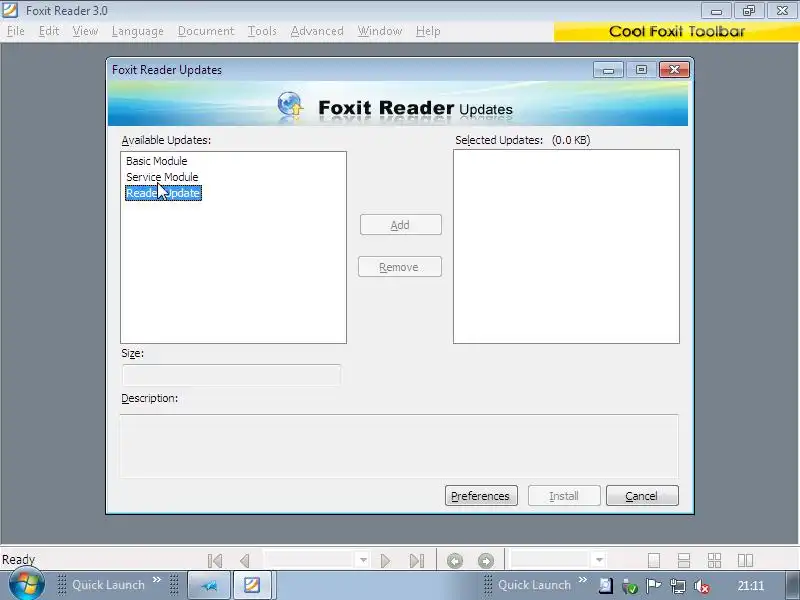Click the globe update icon in banner
This screenshot has height=600, width=800.
click(290, 105)
